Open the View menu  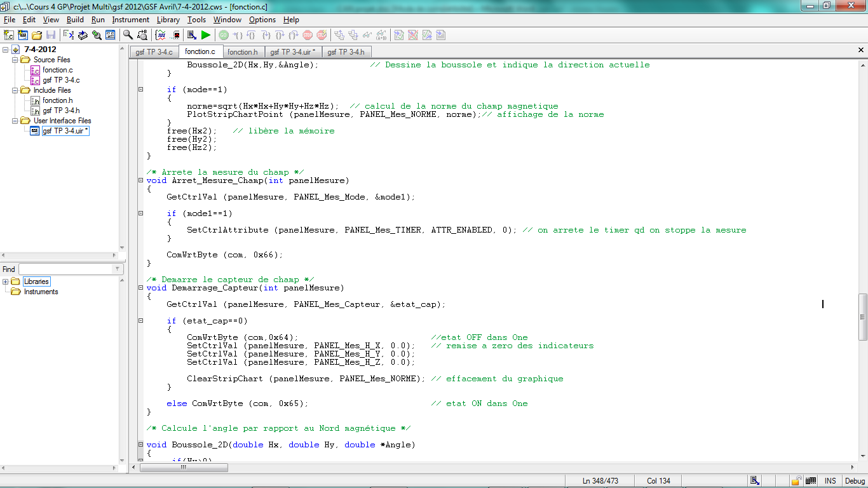[51, 20]
